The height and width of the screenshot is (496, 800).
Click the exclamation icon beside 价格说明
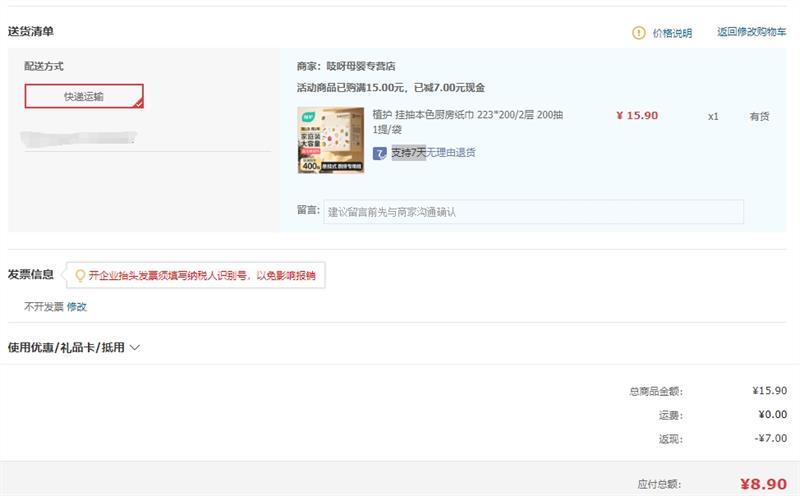point(638,33)
